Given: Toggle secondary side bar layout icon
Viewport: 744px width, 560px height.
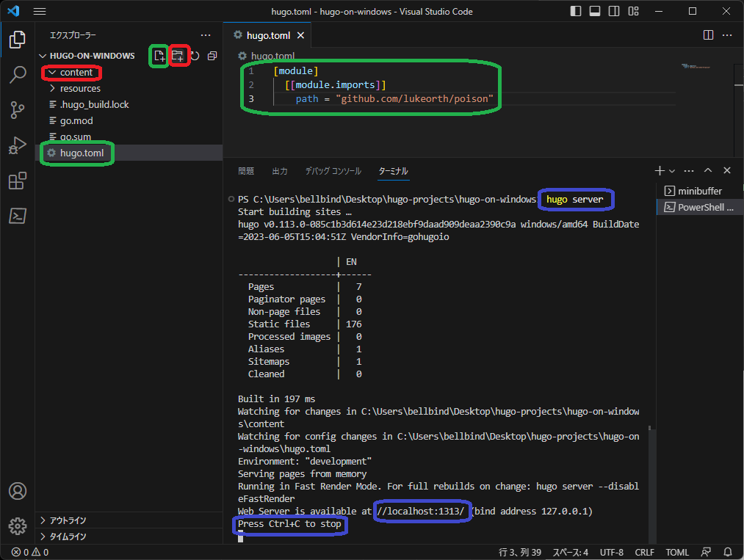Looking at the screenshot, I should (x=614, y=11).
